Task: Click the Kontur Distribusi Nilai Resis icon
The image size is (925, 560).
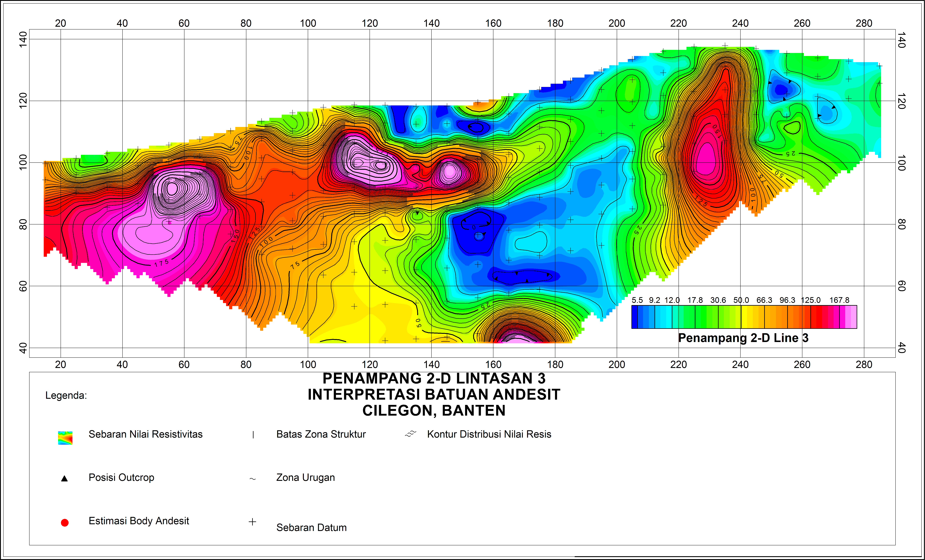Action: tap(411, 434)
